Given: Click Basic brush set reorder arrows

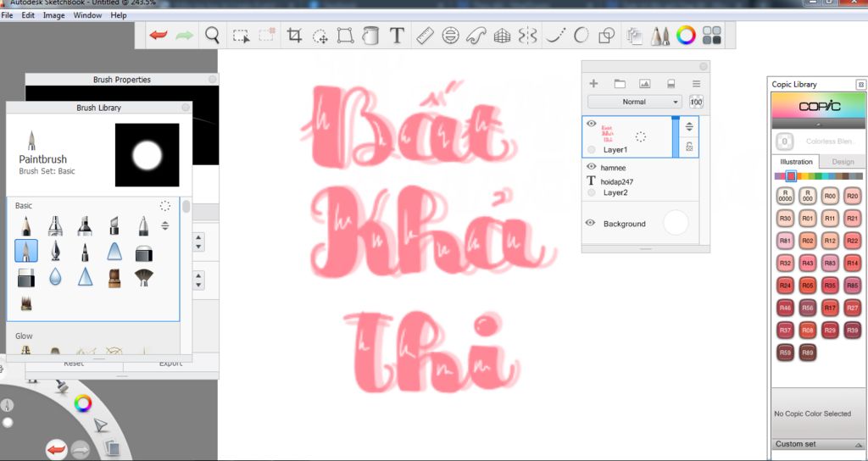Looking at the screenshot, I should pyautogui.click(x=165, y=225).
